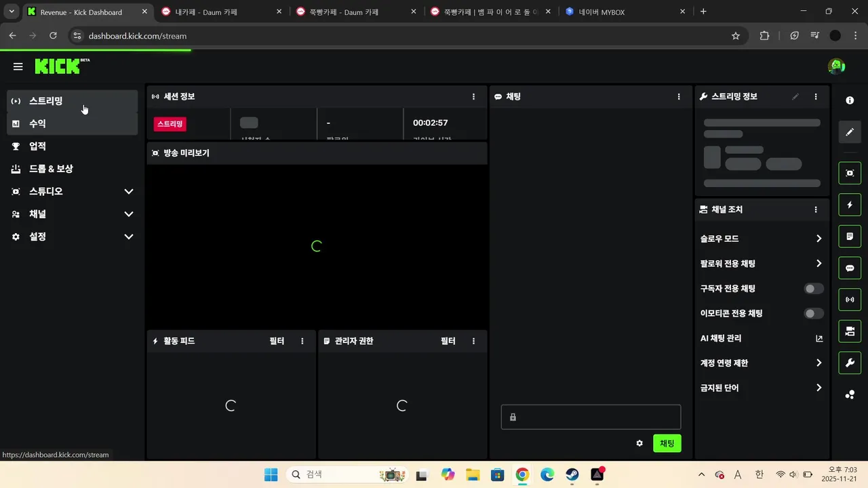Screen dimensions: 868x488
Task: Toggle moderator log document icon in right rail
Action: [850, 237]
